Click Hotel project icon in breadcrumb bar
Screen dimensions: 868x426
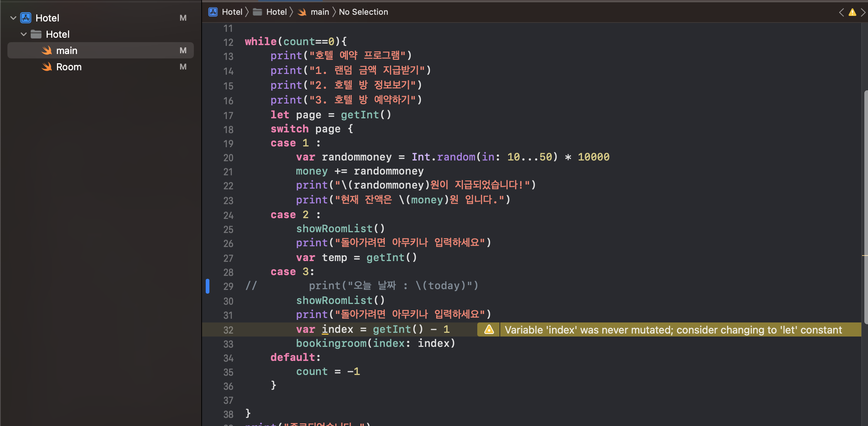pos(213,12)
